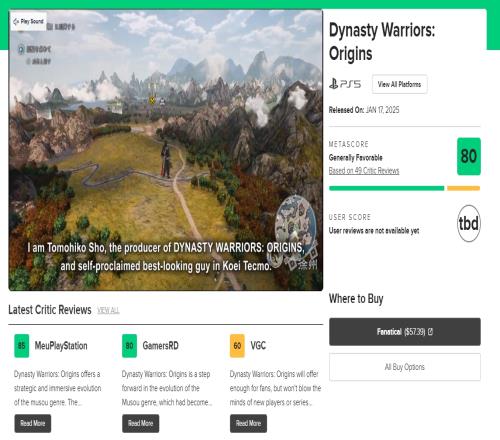Read more of GamersRD review

(140, 423)
